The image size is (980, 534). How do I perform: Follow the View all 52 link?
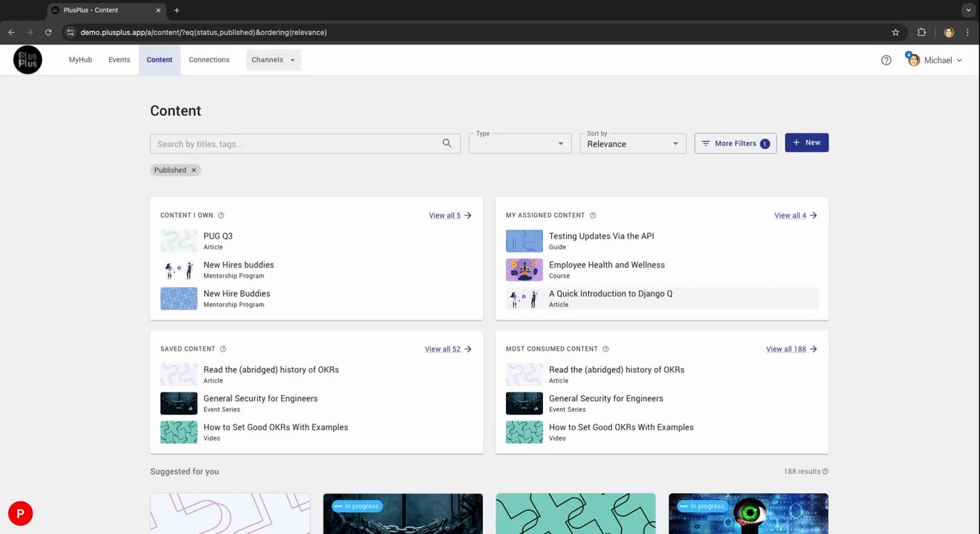pyautogui.click(x=447, y=349)
